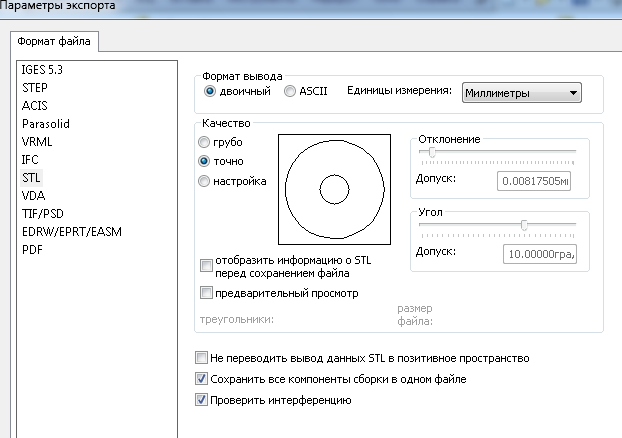Click the «Отклонение» deviation slider
This screenshot has width=622, height=438.
tap(431, 153)
